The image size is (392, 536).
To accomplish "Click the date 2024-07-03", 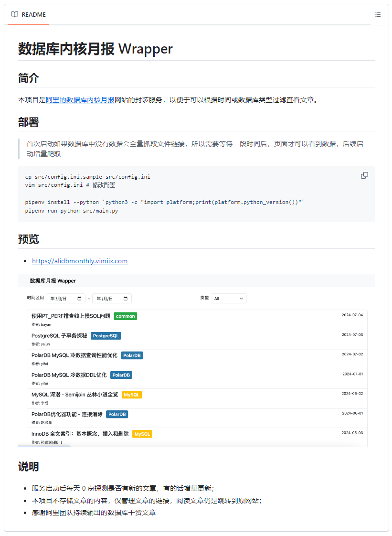I will (352, 335).
